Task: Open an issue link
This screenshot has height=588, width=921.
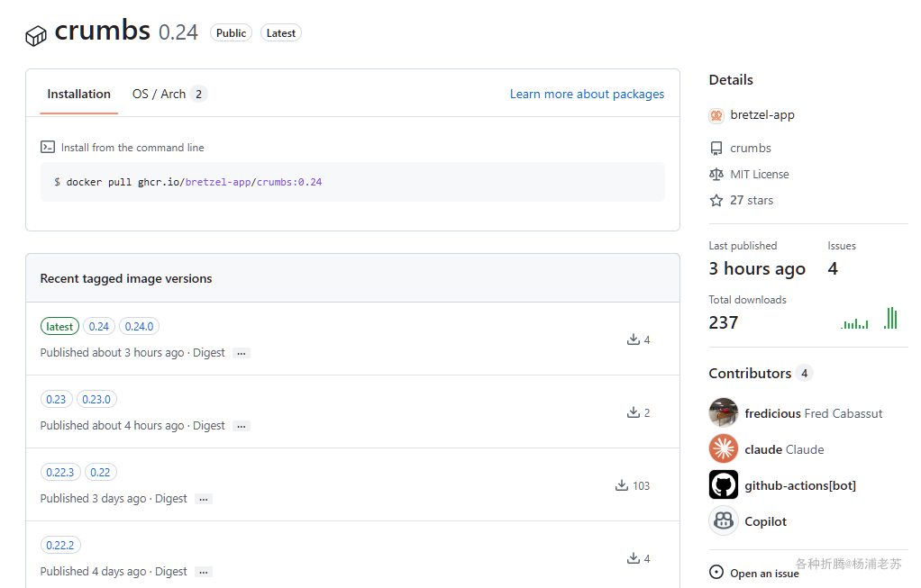Action: click(x=764, y=574)
